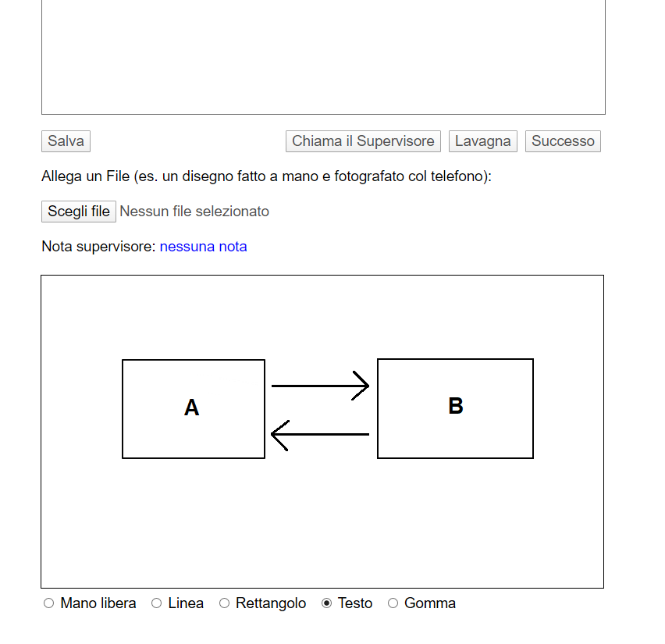Screen dimensions: 665x644
Task: Click the letter A in the canvas
Action: pyautogui.click(x=191, y=407)
